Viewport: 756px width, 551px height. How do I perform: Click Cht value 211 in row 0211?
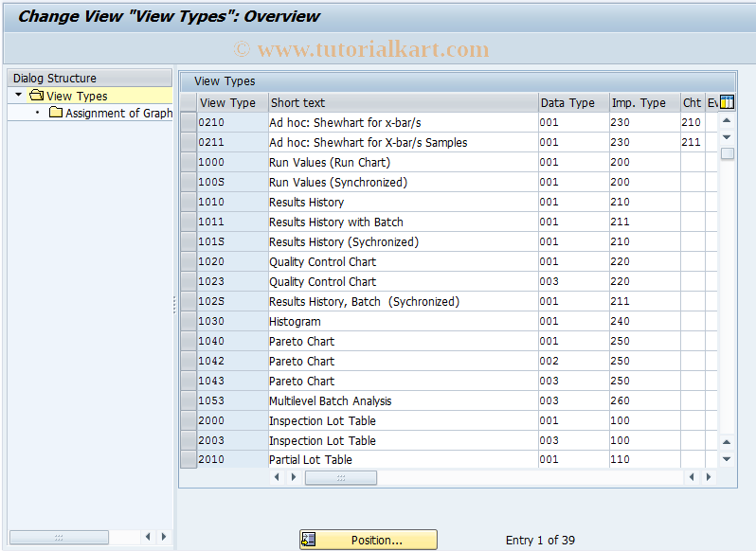(693, 142)
